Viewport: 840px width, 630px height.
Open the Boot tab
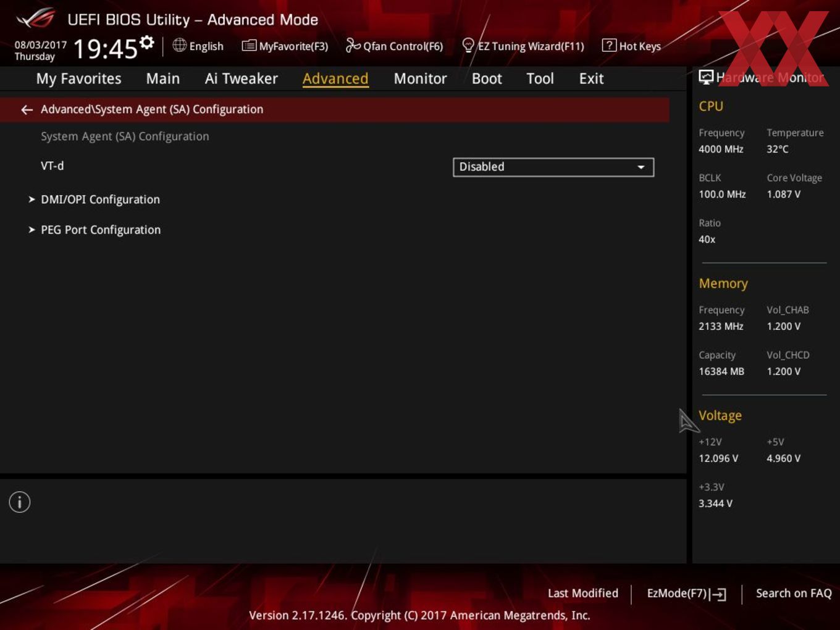(x=487, y=78)
